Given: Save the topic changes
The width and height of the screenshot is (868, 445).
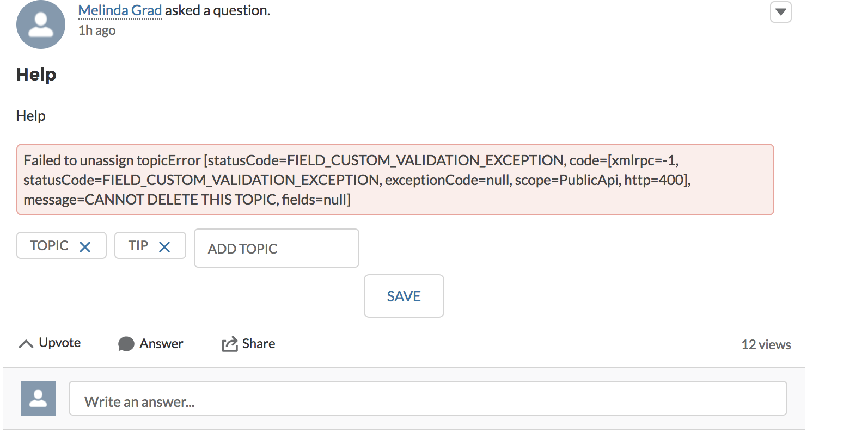Looking at the screenshot, I should coord(404,296).
